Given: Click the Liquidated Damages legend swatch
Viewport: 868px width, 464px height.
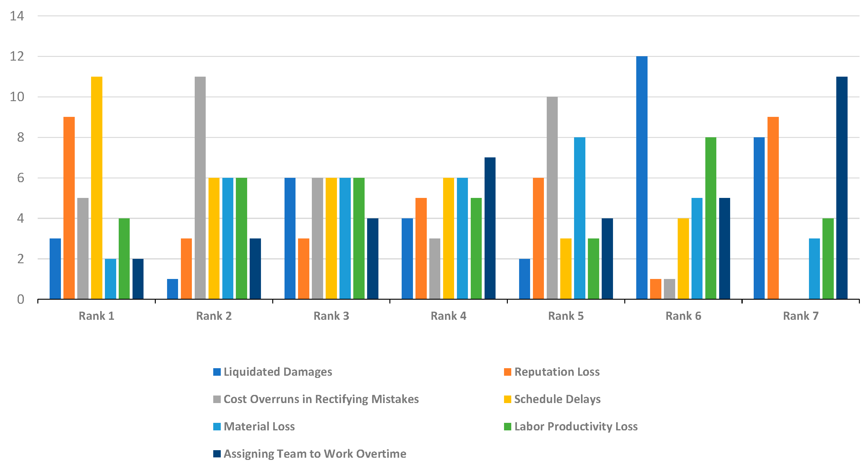Looking at the screenshot, I should point(217,372).
